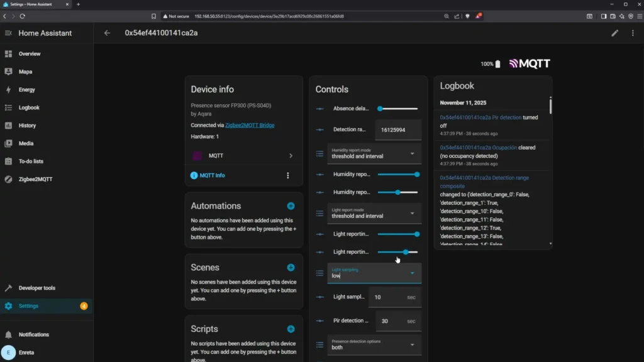Add a script with plus icon

291,329
